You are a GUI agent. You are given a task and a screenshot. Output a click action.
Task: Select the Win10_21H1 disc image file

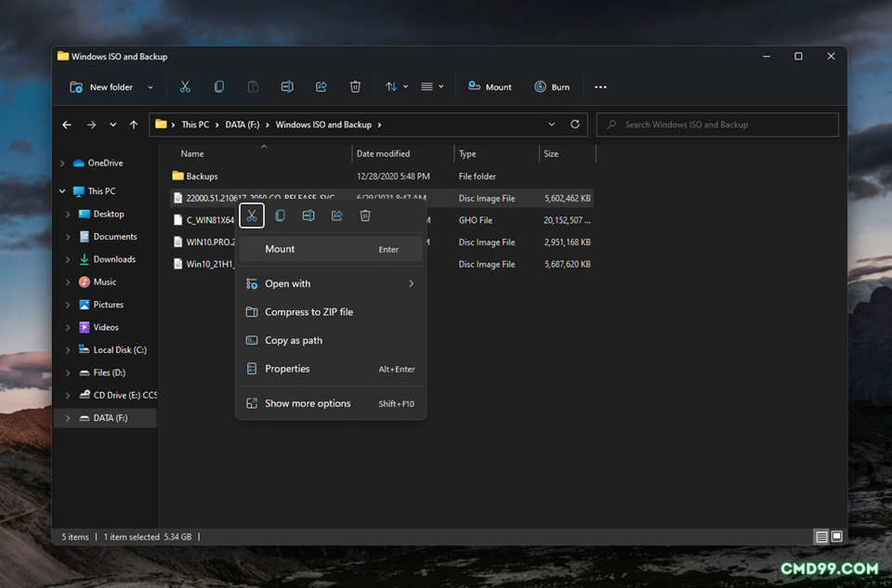[203, 265]
